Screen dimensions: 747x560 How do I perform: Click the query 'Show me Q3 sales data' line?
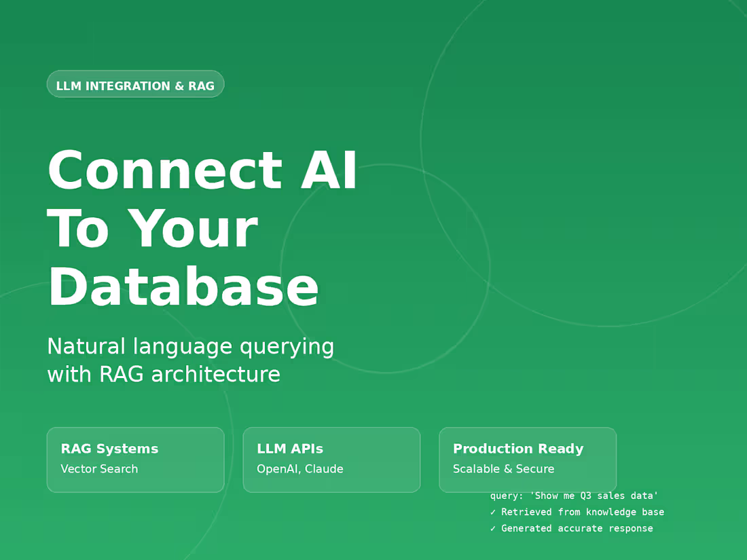click(x=574, y=496)
